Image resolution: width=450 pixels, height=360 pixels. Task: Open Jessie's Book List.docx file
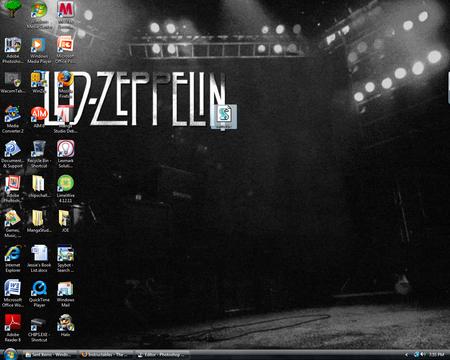pyautogui.click(x=39, y=258)
